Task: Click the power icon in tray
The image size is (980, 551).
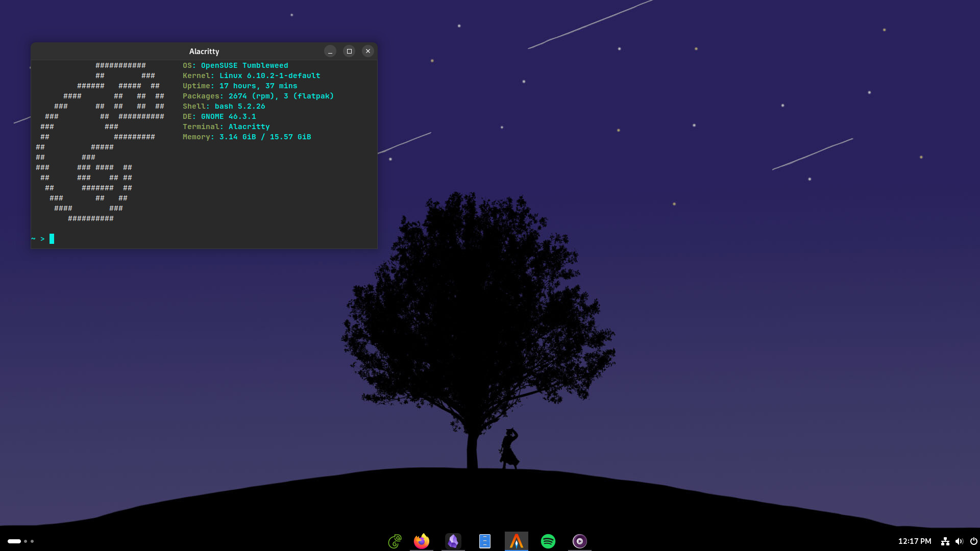Action: pyautogui.click(x=973, y=541)
